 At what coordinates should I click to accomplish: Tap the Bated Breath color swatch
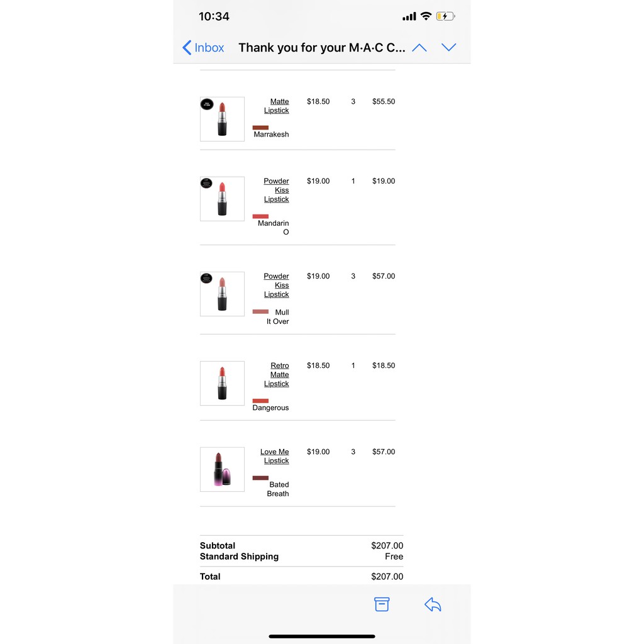(x=260, y=478)
